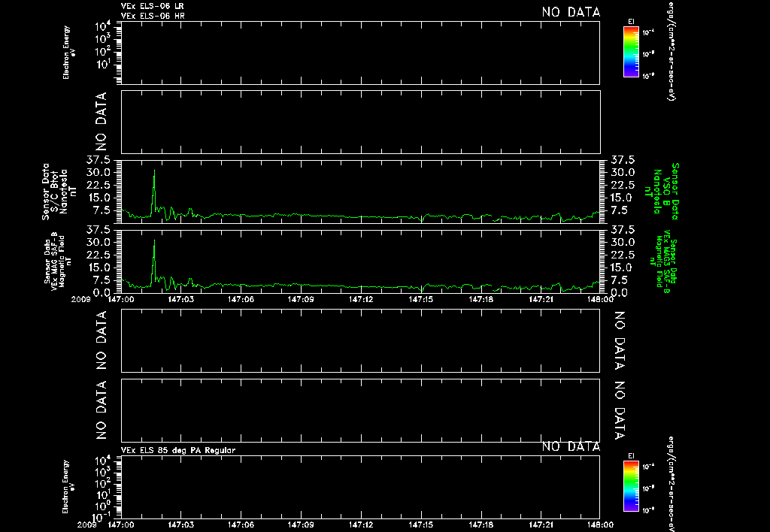Click left 'NO DATA' label of fifth panel
The height and width of the screenshot is (532, 770).
101,340
